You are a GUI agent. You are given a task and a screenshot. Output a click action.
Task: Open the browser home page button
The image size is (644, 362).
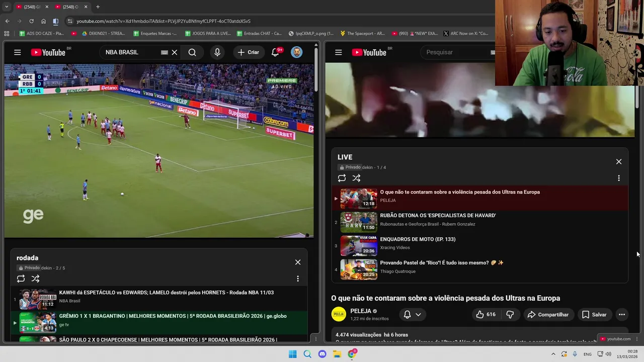point(43,21)
